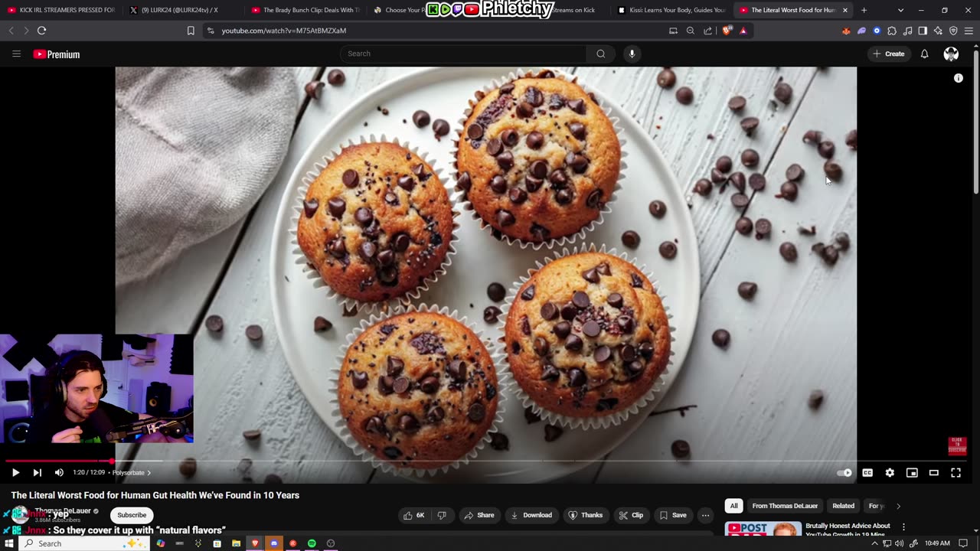Open a new browser tab
The width and height of the screenshot is (980, 551).
coord(864,10)
